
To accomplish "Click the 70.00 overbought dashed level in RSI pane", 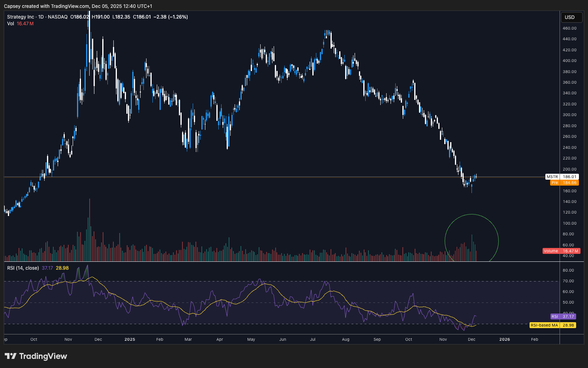I will (276, 281).
